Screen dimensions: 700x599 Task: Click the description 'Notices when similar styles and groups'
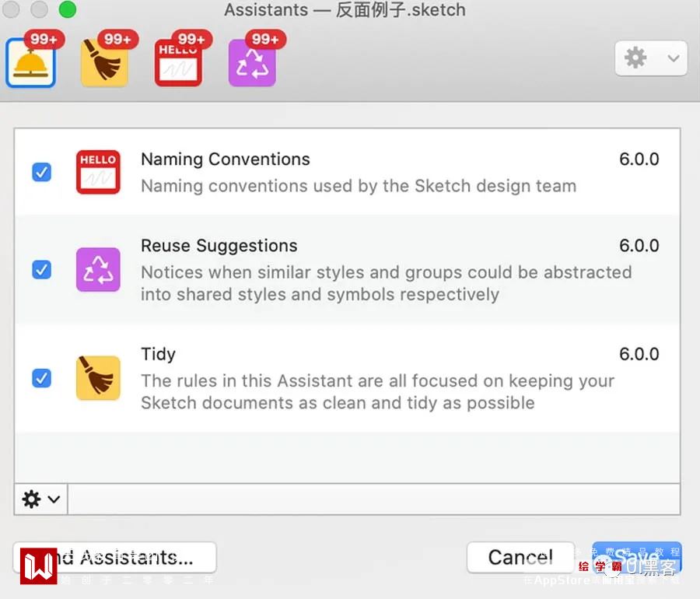click(x=386, y=283)
